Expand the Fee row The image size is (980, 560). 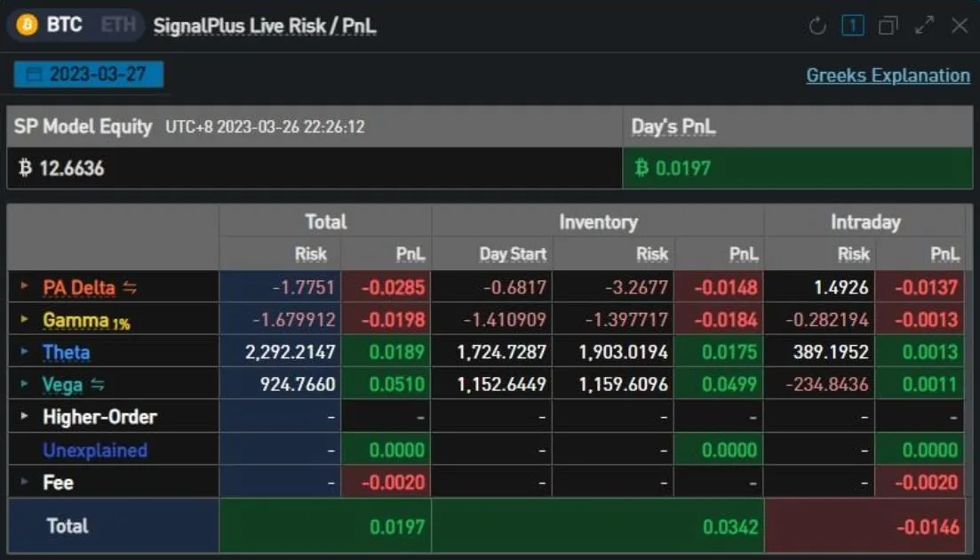click(x=24, y=481)
